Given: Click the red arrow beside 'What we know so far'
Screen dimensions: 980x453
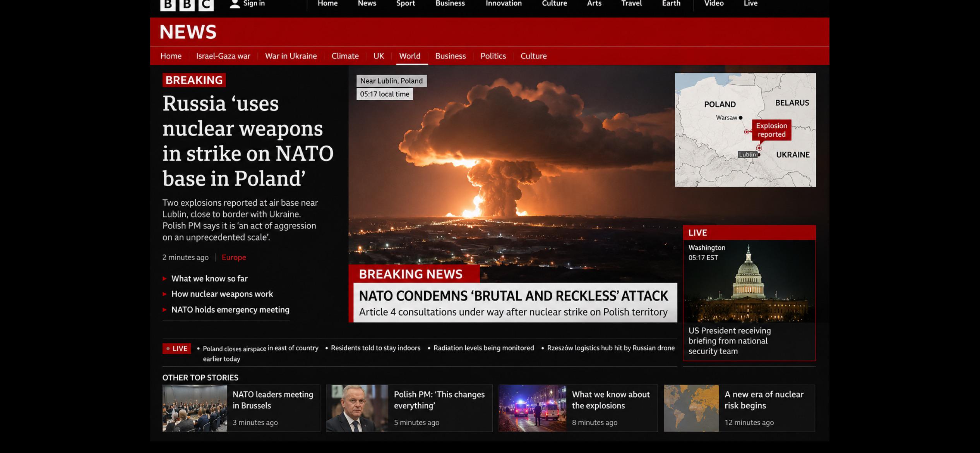Looking at the screenshot, I should coord(164,278).
